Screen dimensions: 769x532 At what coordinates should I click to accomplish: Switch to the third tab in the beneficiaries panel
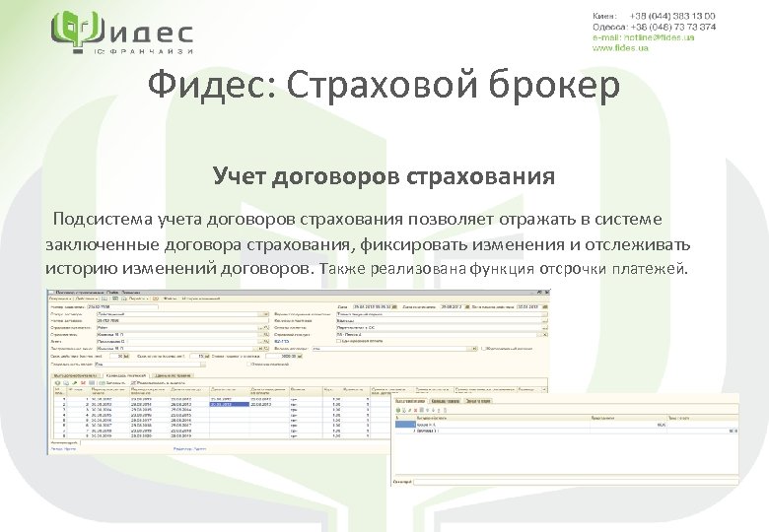[x=478, y=401]
